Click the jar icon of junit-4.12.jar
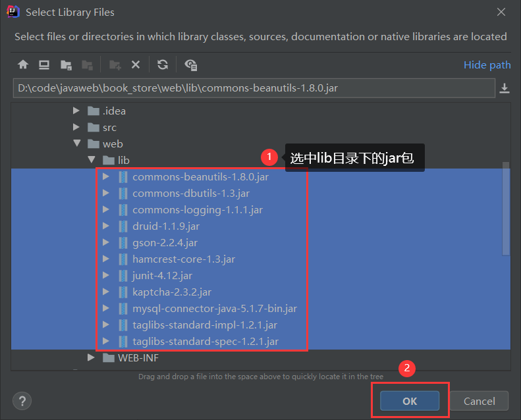The height and width of the screenshot is (420, 521). click(123, 276)
